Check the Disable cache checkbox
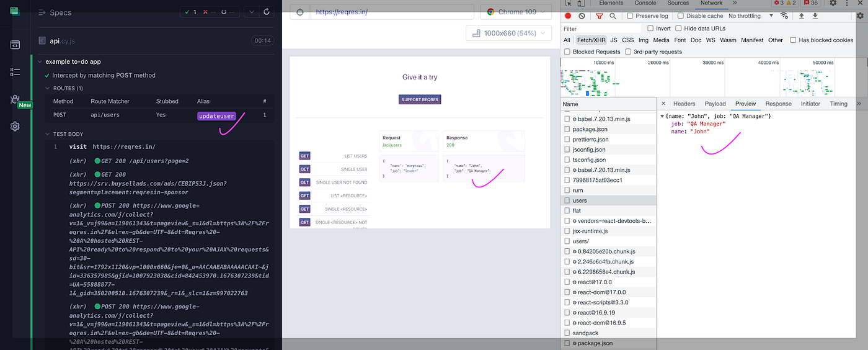Screen dimensions: 868x350 [x=681, y=16]
